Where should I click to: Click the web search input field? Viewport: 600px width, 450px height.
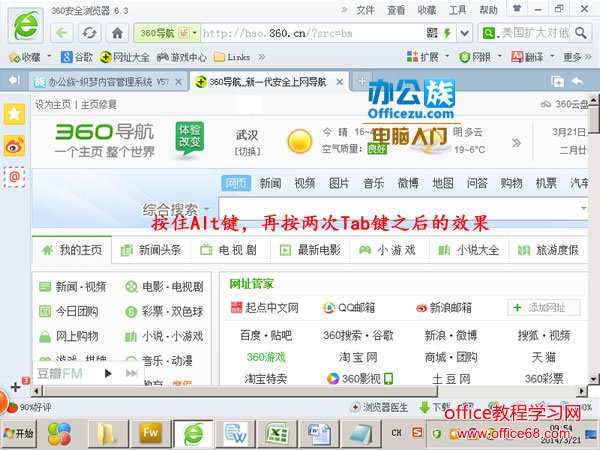[x=403, y=208]
